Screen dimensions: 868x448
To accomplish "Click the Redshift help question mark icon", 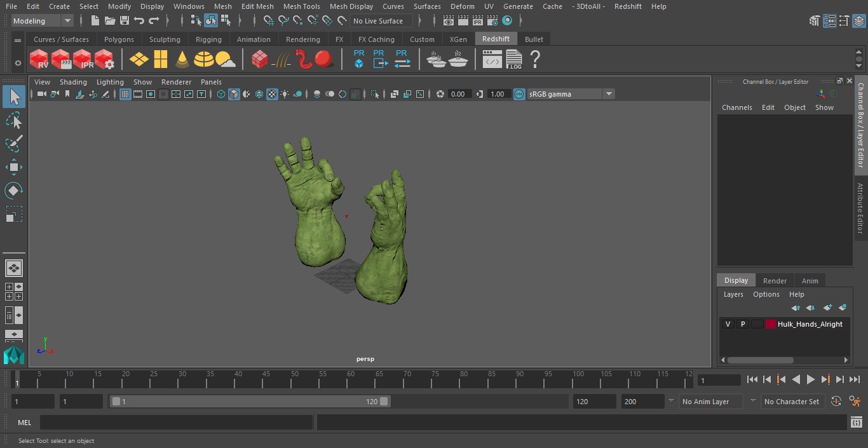I will coord(535,60).
